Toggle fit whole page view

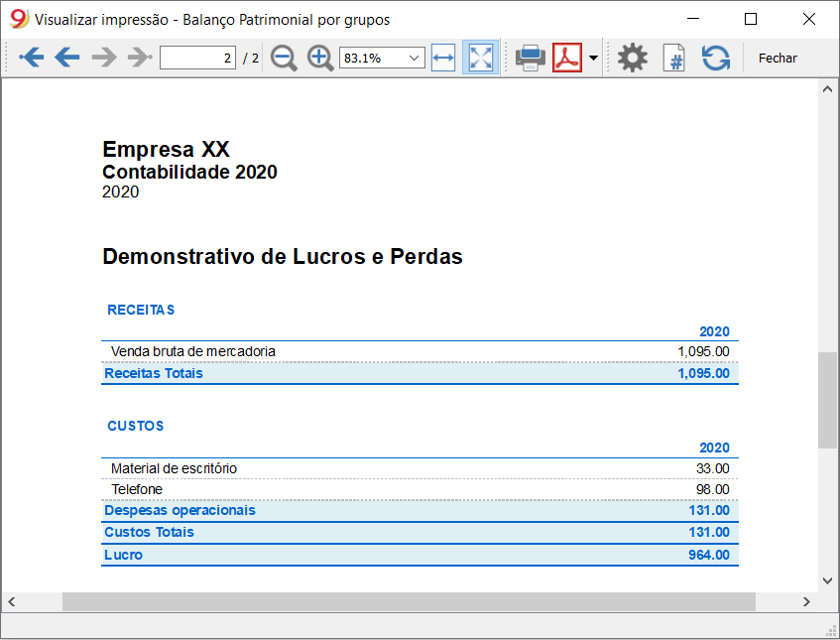click(480, 58)
